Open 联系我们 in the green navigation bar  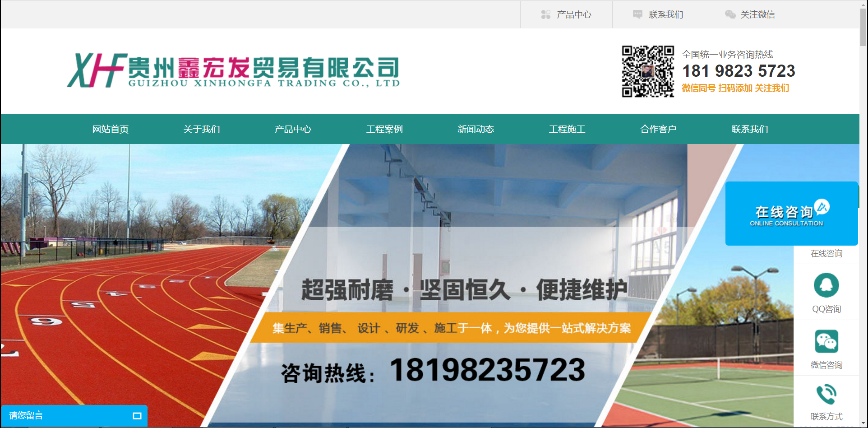point(749,129)
